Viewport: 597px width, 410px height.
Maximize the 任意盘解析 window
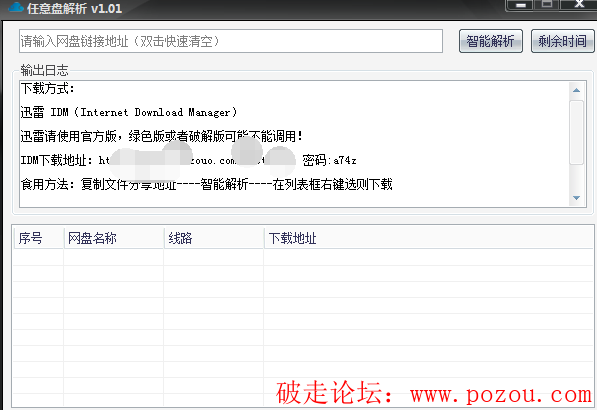pyautogui.click(x=547, y=5)
